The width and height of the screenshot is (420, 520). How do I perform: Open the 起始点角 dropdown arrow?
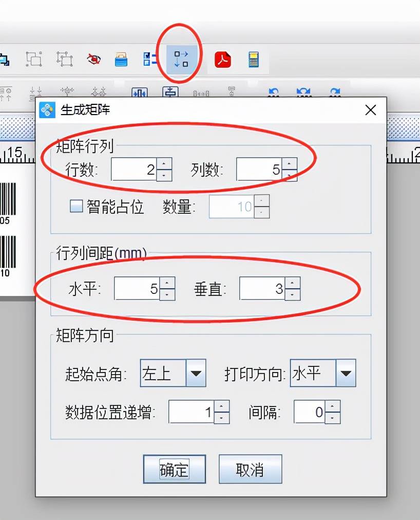click(x=196, y=373)
